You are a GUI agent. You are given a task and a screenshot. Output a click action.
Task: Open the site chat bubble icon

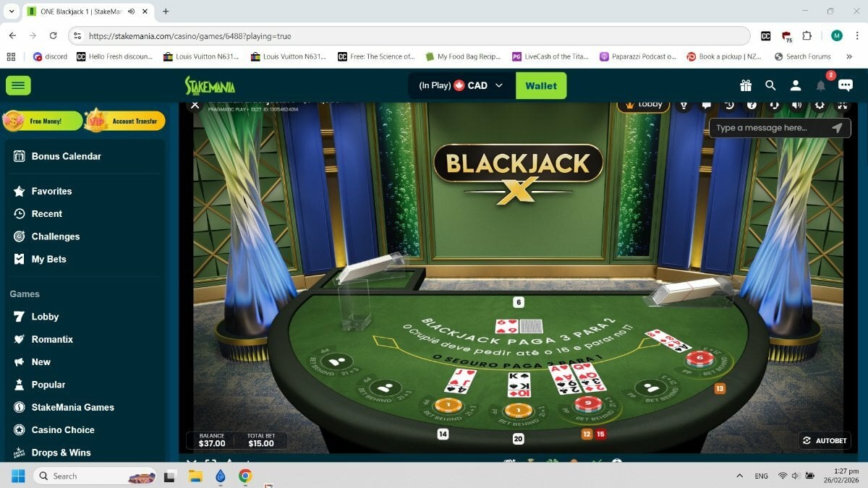[x=845, y=85]
